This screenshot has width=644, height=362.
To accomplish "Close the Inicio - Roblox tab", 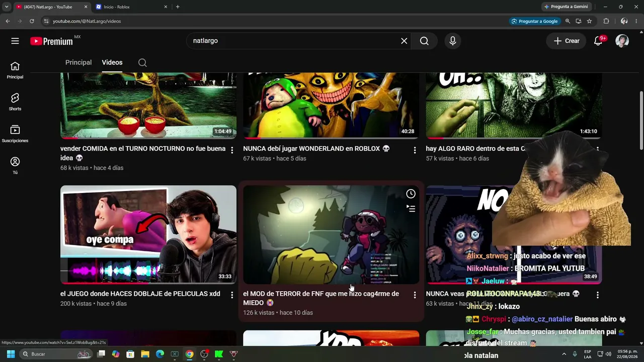I will pos(166,7).
